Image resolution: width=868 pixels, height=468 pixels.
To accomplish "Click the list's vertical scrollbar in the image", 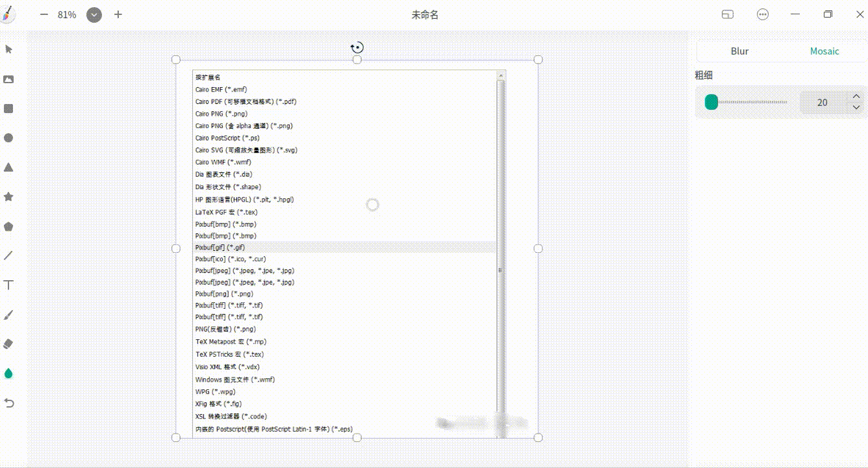I will (x=501, y=253).
